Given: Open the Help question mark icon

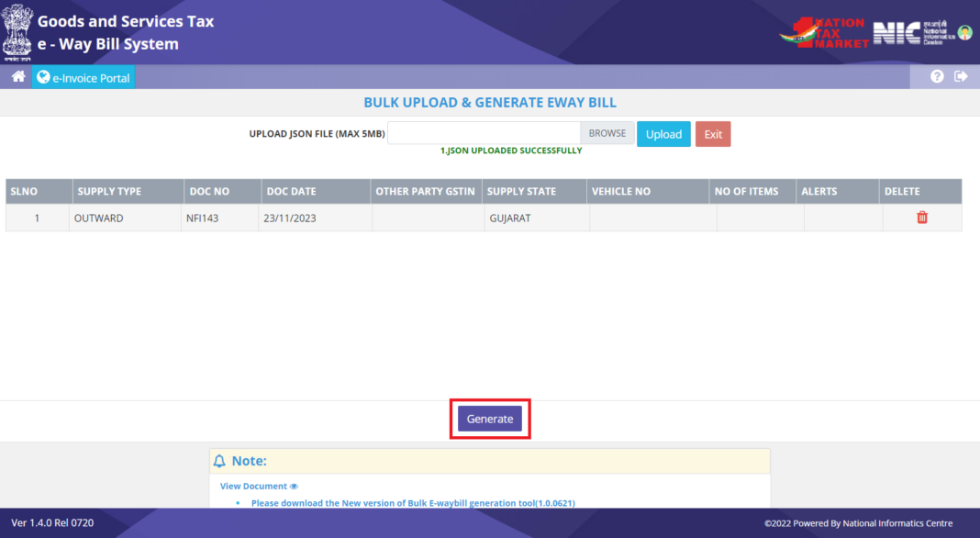Looking at the screenshot, I should (x=936, y=76).
